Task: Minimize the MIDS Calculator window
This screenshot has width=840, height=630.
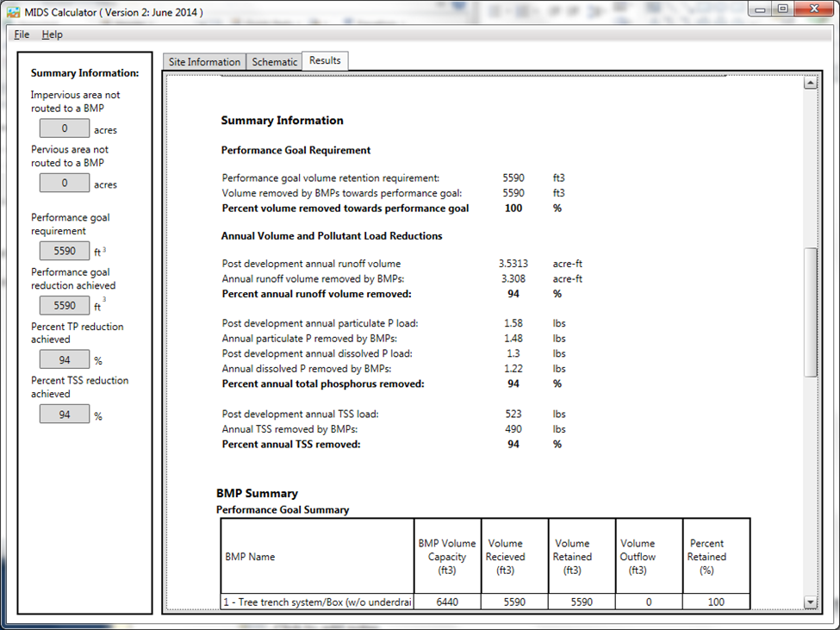Action: [760, 9]
